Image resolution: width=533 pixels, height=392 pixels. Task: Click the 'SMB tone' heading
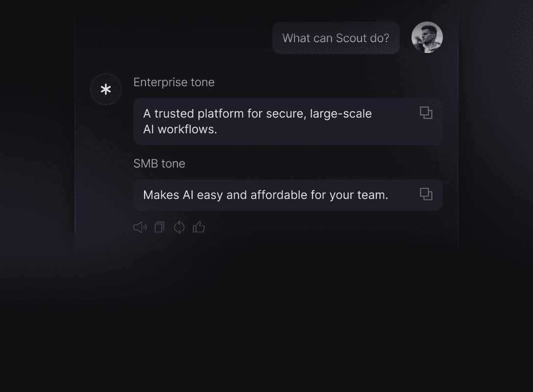click(x=159, y=164)
